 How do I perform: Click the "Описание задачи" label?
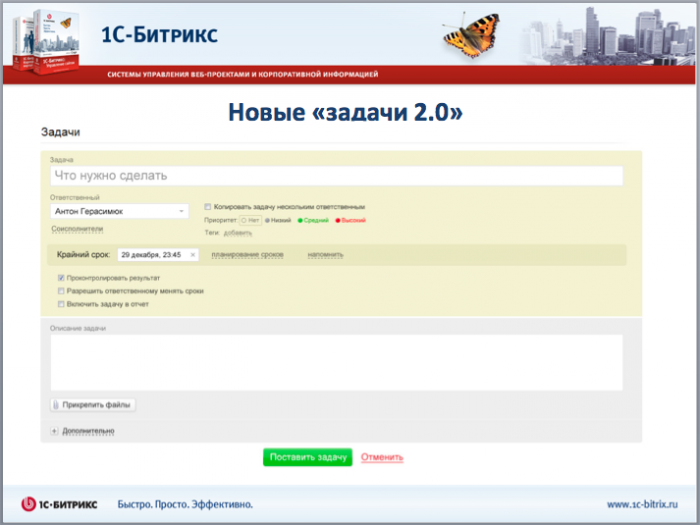click(x=78, y=328)
